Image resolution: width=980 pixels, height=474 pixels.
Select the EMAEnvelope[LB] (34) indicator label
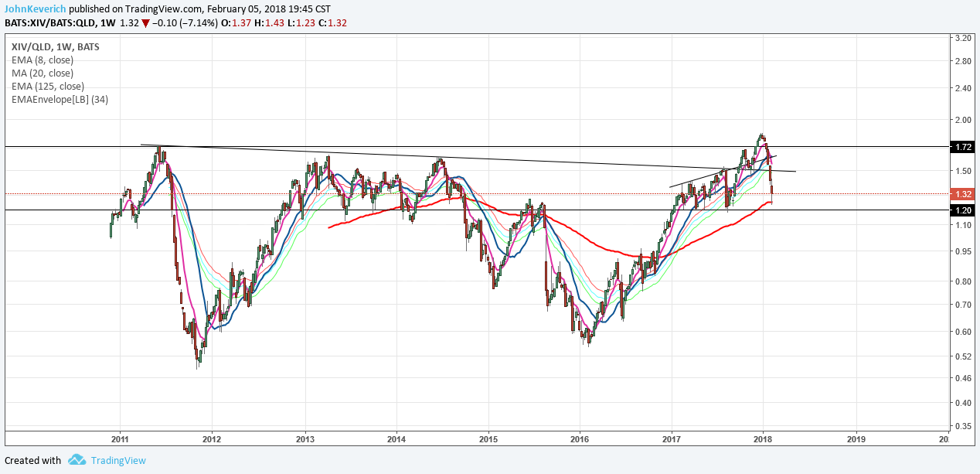tap(60, 99)
